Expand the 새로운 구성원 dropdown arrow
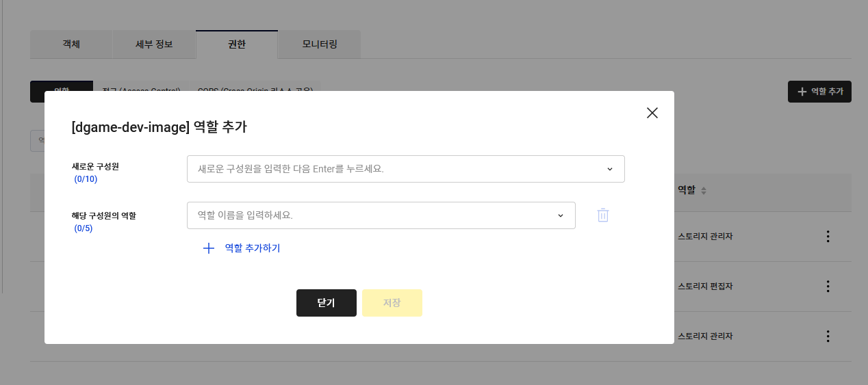The height and width of the screenshot is (385, 868). tap(609, 169)
